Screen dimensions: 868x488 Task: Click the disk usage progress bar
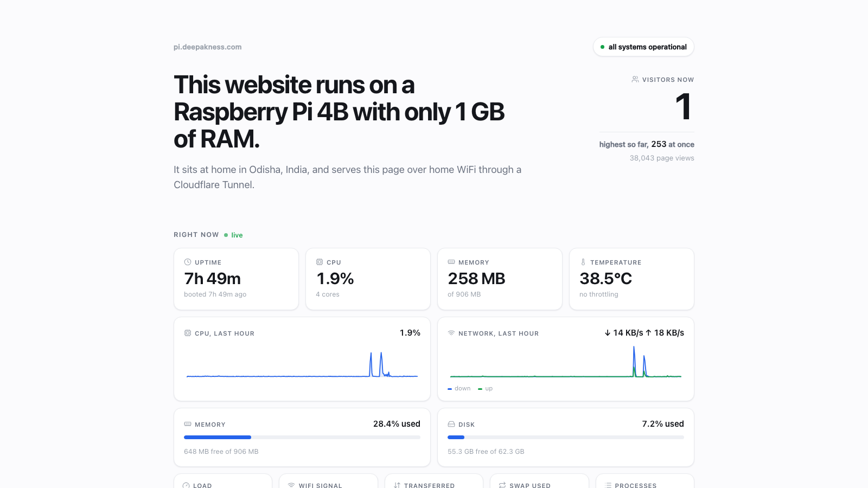(566, 437)
